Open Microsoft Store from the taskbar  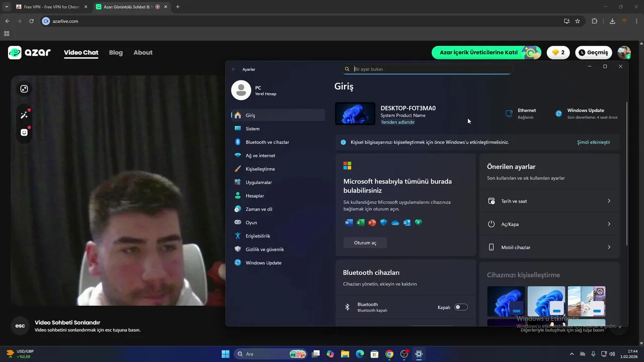click(374, 354)
